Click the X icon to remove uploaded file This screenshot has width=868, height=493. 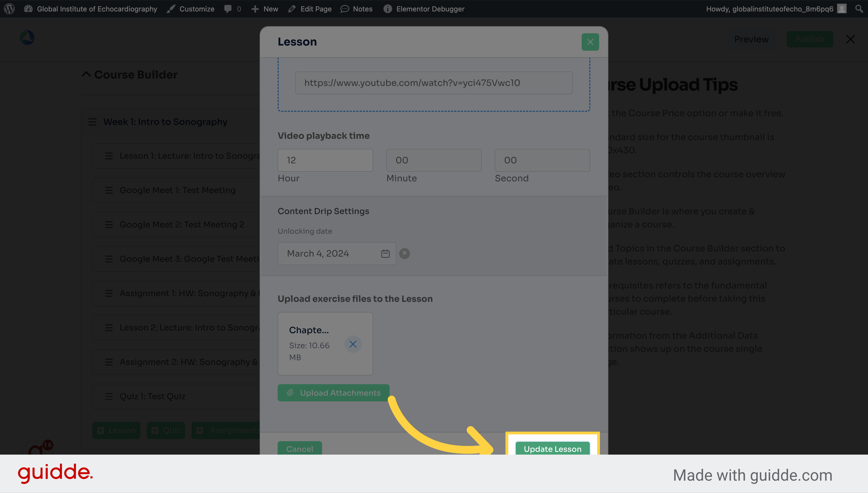pyautogui.click(x=352, y=344)
